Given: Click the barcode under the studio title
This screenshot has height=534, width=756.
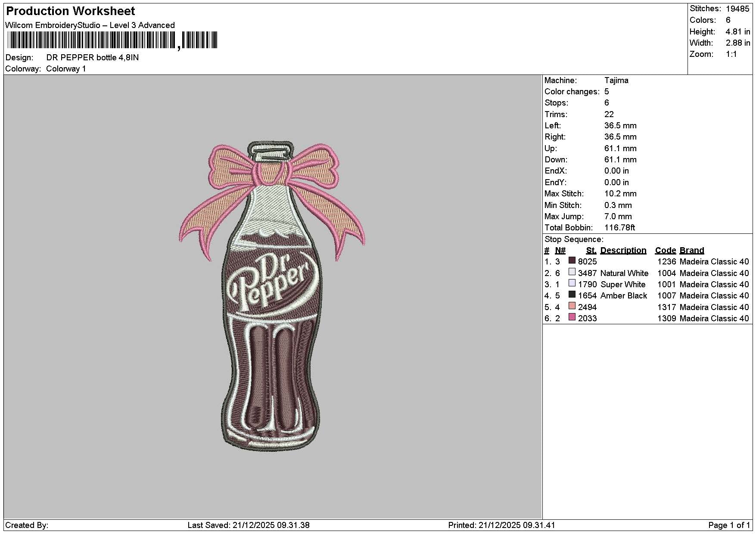Looking at the screenshot, I should (112, 40).
